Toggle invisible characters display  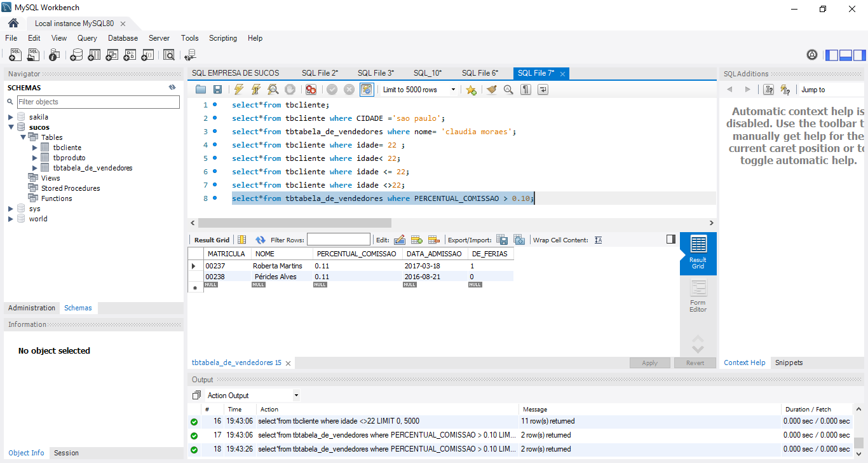coord(526,90)
